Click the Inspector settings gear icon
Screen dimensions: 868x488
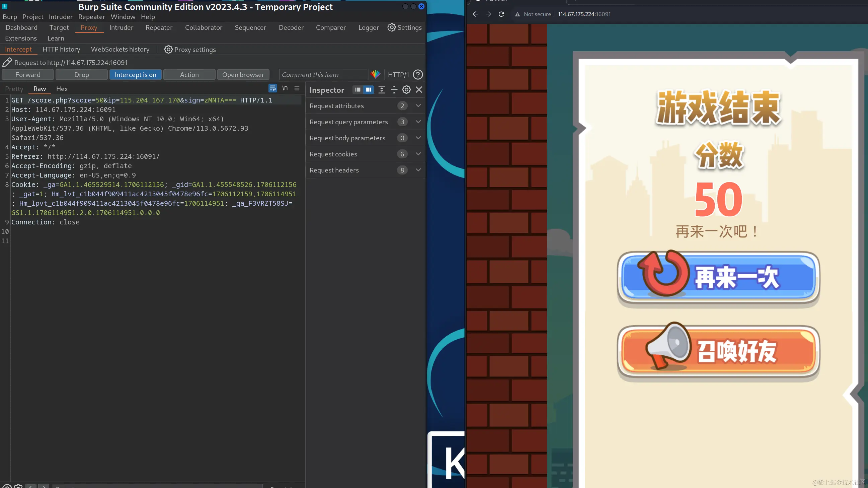(x=406, y=90)
